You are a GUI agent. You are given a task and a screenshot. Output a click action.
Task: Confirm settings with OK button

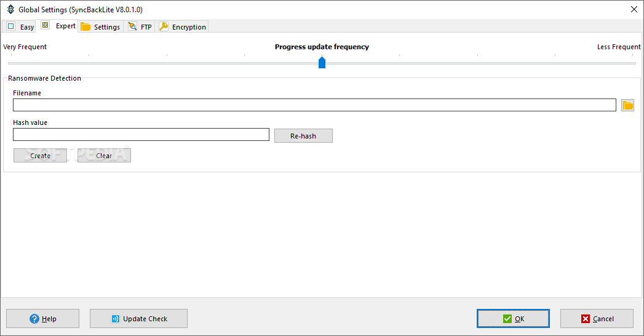pyautogui.click(x=513, y=318)
